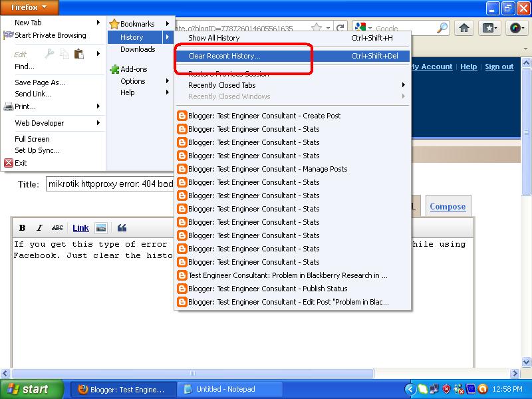
Task: Open the Firefox application menu button
Action: [x=29, y=7]
